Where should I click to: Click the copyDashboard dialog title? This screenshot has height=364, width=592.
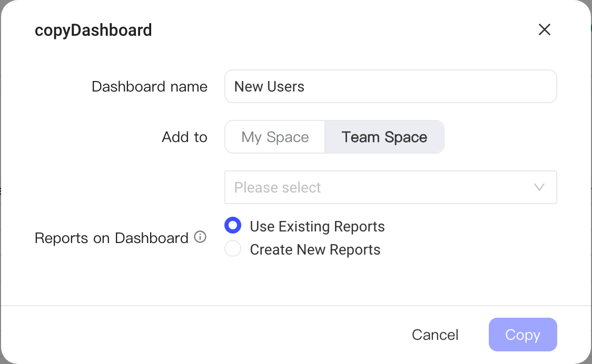[x=93, y=30]
